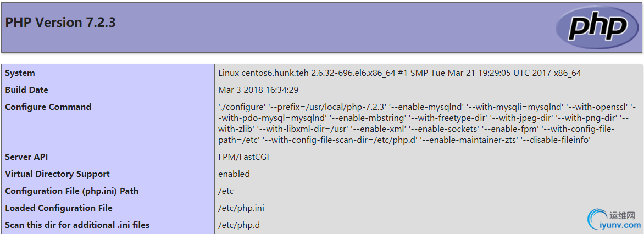
Task: Click the iyunv.com watermark cloud logo
Action: [598, 219]
